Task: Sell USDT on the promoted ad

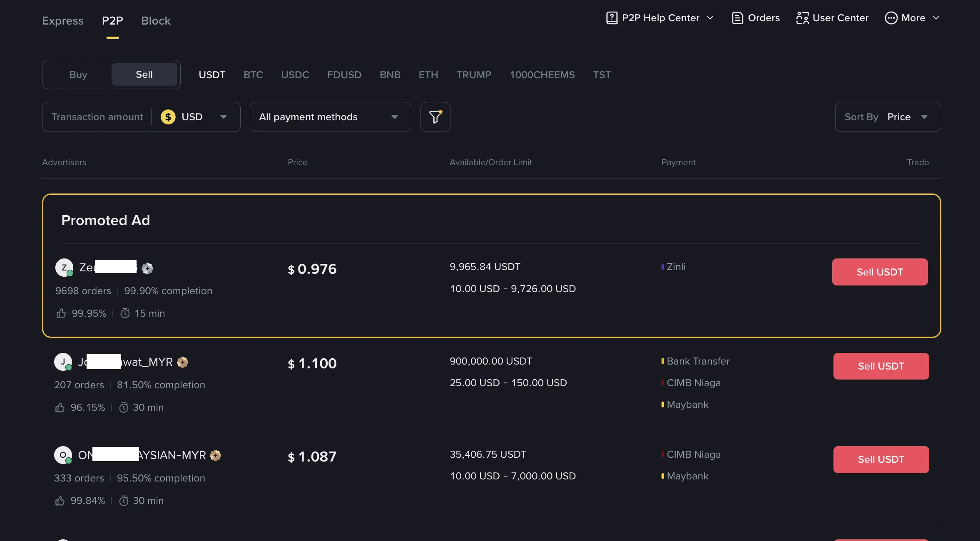Action: (x=879, y=272)
